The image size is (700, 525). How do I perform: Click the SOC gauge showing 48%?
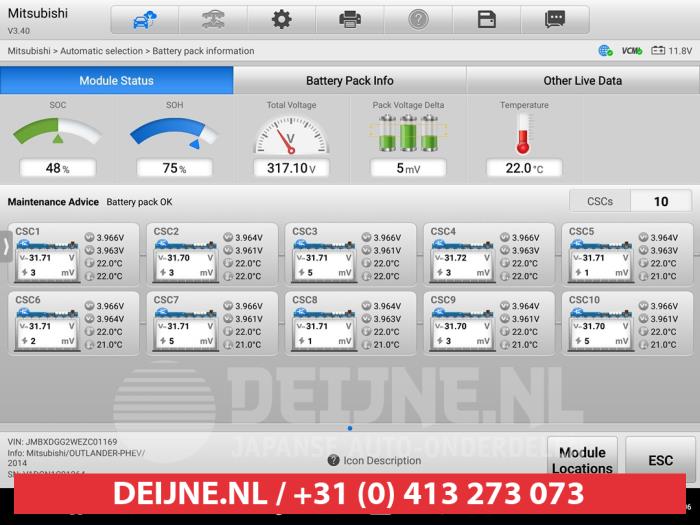point(58,131)
